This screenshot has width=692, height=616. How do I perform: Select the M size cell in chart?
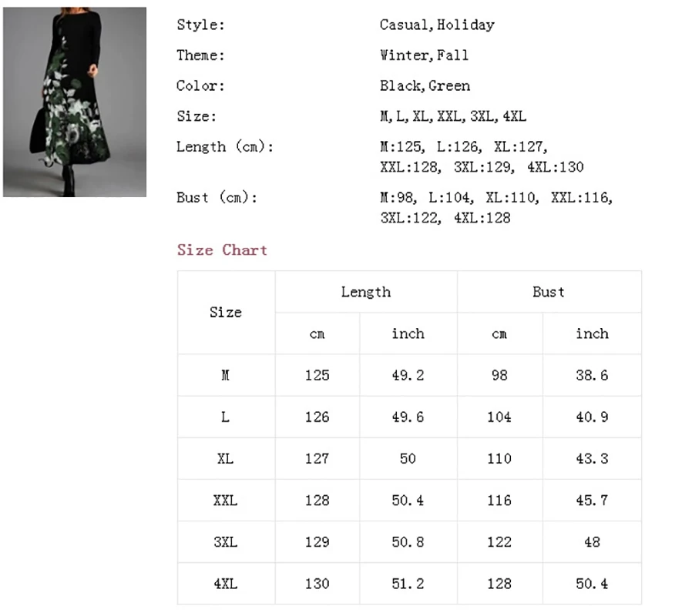226,375
